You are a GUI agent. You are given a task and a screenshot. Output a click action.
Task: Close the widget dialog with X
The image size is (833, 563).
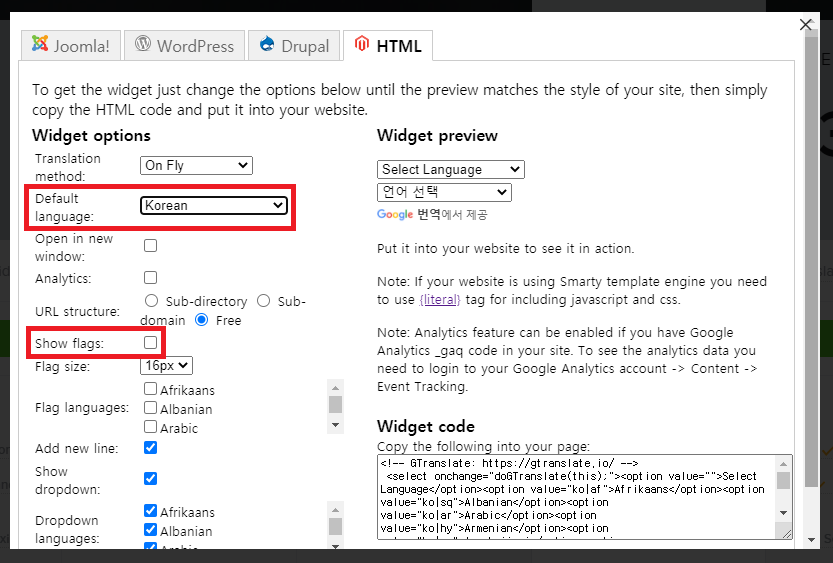[x=805, y=24]
